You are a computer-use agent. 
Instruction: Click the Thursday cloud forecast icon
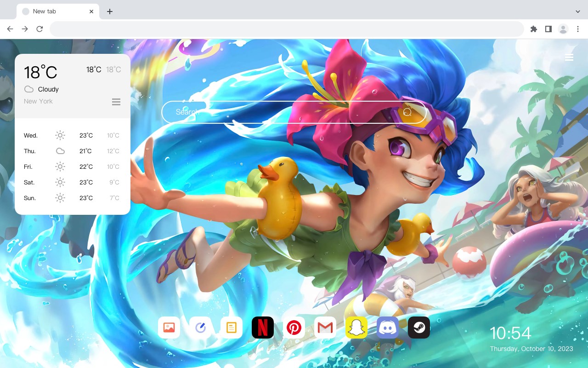click(x=60, y=151)
